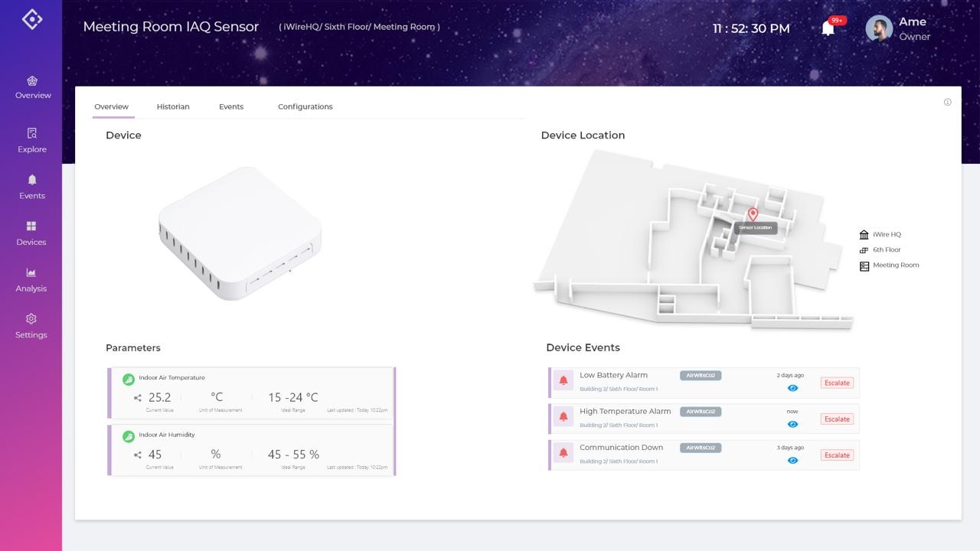The height and width of the screenshot is (551, 980).
Task: Open the Overview sidebar icon
Action: click(x=32, y=81)
